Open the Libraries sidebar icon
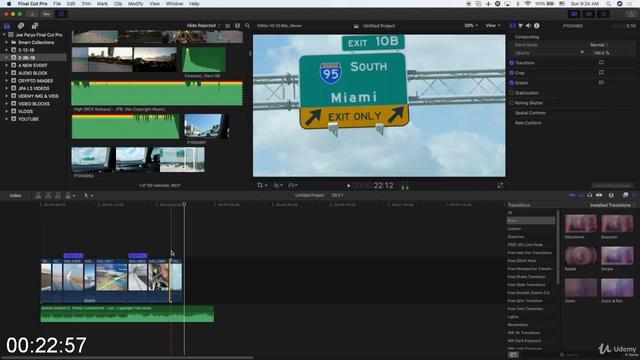This screenshot has width=640, height=360. tap(7, 26)
